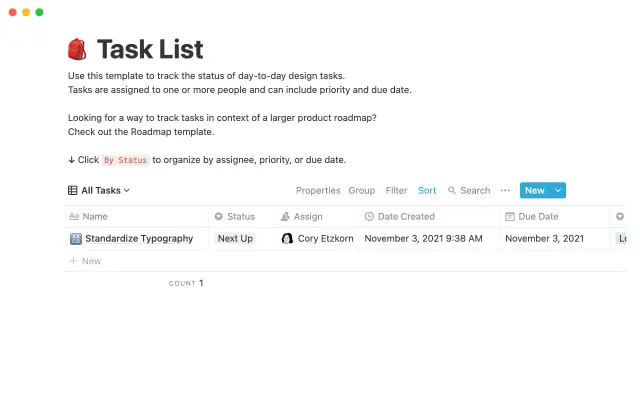Click the macOS green fullscreen button
The image size is (640, 400).
click(x=39, y=12)
